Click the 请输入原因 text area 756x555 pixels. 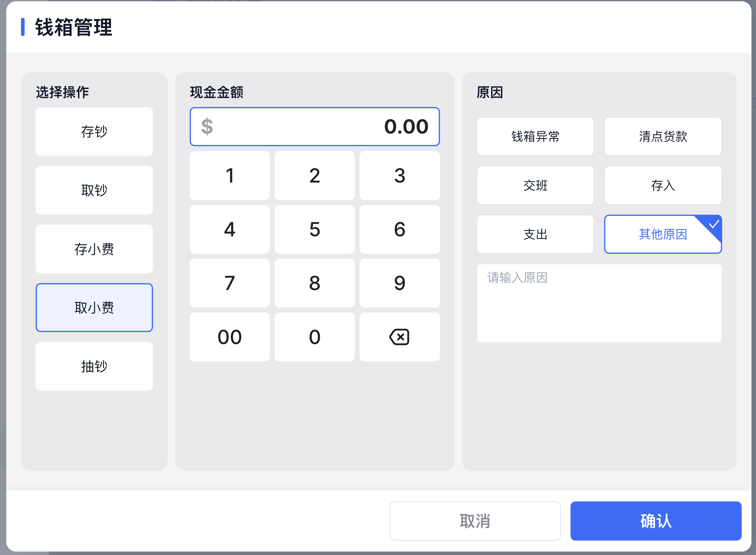(599, 303)
